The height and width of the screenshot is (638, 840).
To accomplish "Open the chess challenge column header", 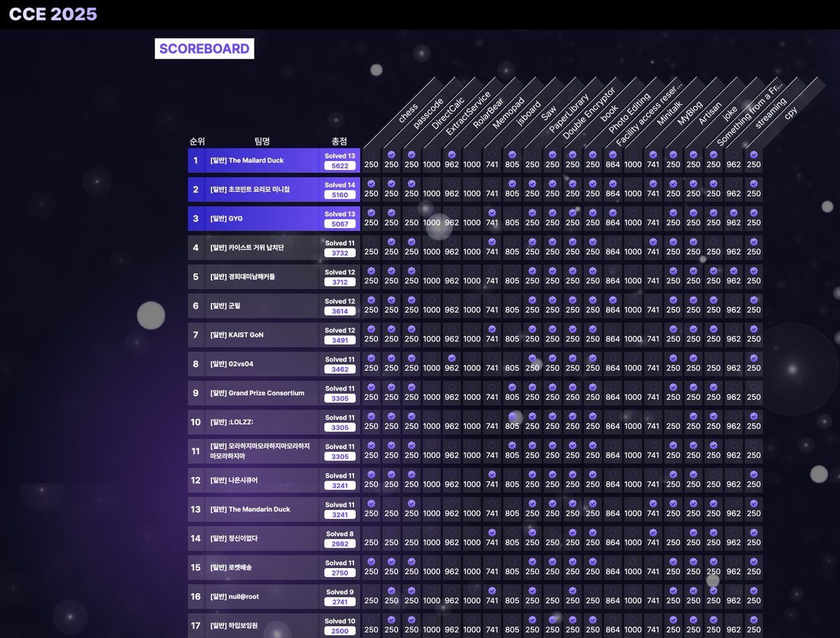I will pos(408,113).
